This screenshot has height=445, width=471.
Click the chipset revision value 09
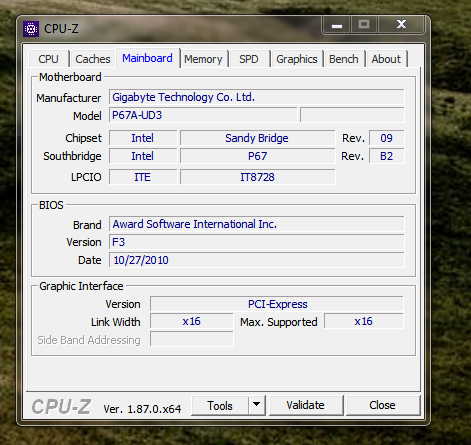click(x=386, y=138)
